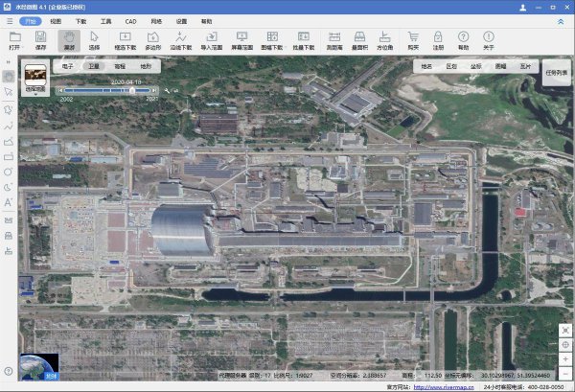Collapse the ribbon with the top-right chevron
The width and height of the screenshot is (575, 392).
[x=560, y=20]
